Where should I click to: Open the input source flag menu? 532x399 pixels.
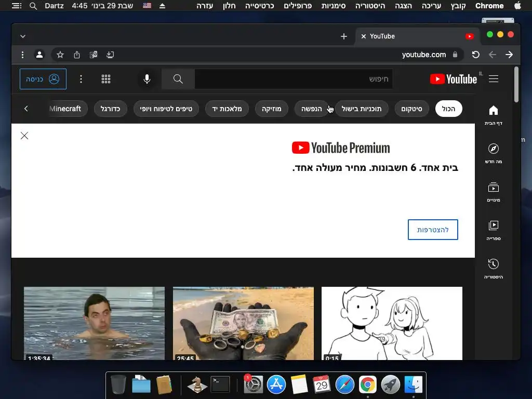click(147, 6)
